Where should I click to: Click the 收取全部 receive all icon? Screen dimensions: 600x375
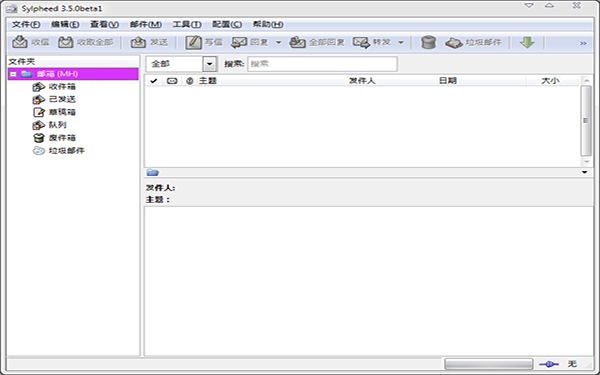tap(65, 42)
